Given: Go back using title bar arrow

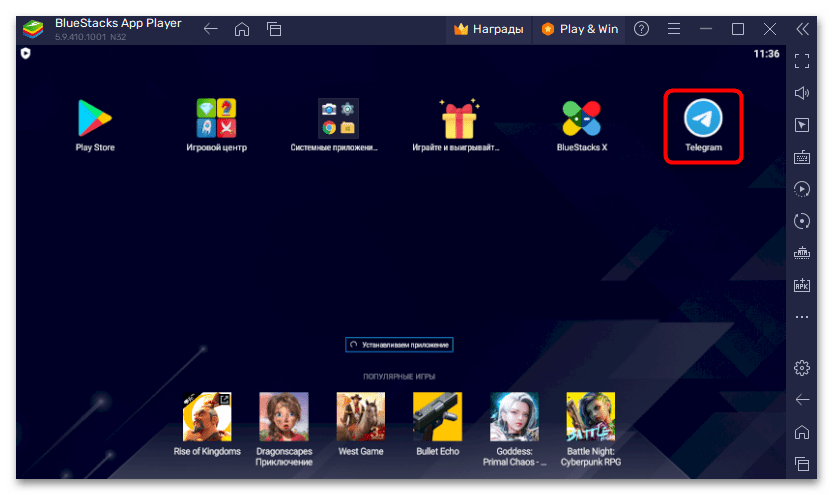Looking at the screenshot, I should 210,29.
